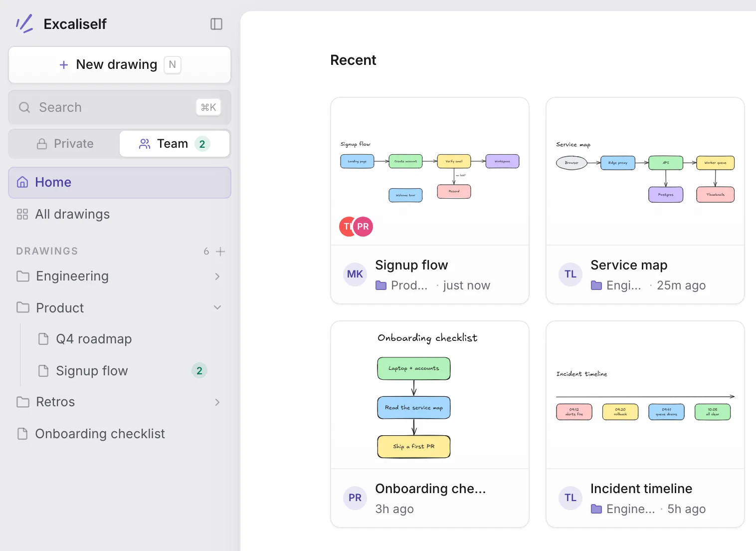Collapse the Product folder chevron
This screenshot has height=551, width=756.
tap(217, 307)
